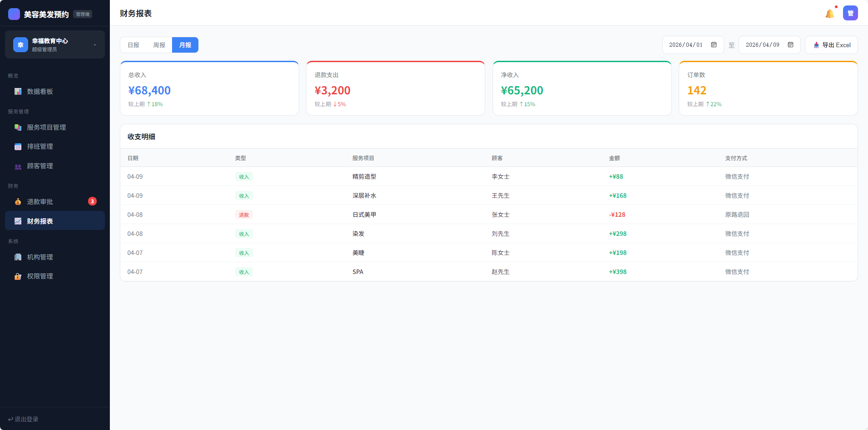The image size is (868, 430).
Task: Switch to the 周报 weekly report tab
Action: [x=159, y=45]
